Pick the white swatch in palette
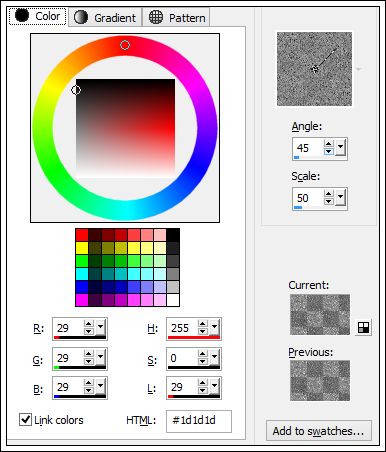 [173, 300]
